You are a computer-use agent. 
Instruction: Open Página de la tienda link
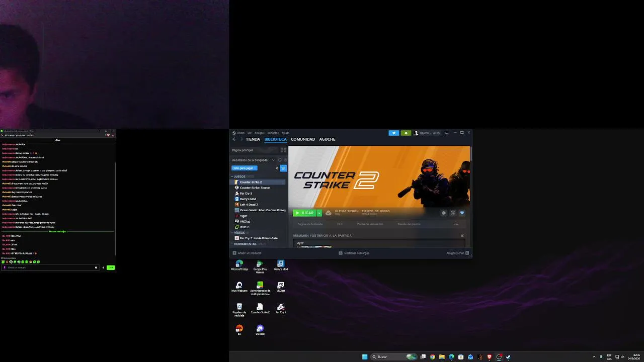click(x=310, y=224)
